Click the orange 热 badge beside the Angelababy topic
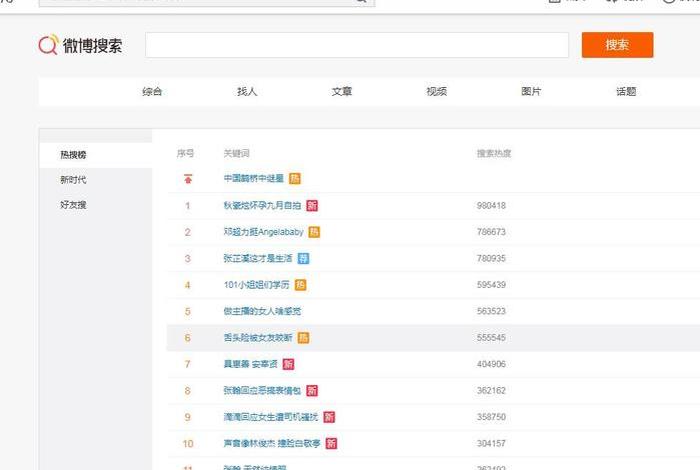Screen dimensions: 700x470 pyautogui.click(x=314, y=232)
